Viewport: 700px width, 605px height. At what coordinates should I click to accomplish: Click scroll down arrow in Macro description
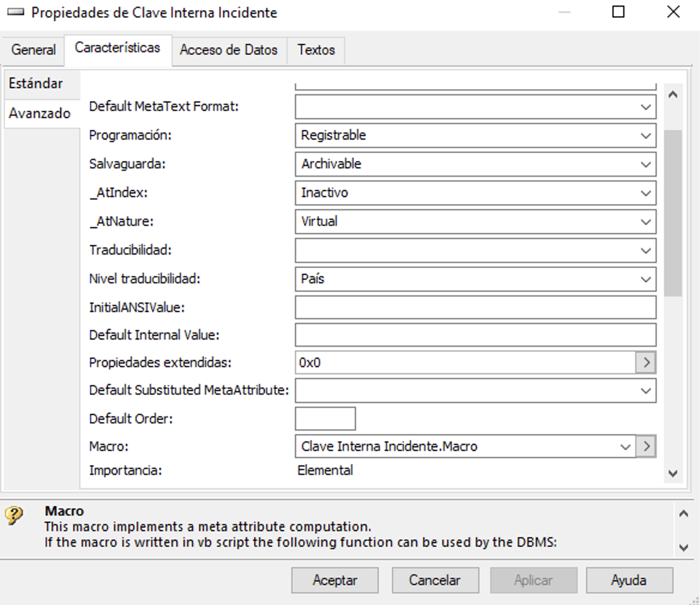683,547
